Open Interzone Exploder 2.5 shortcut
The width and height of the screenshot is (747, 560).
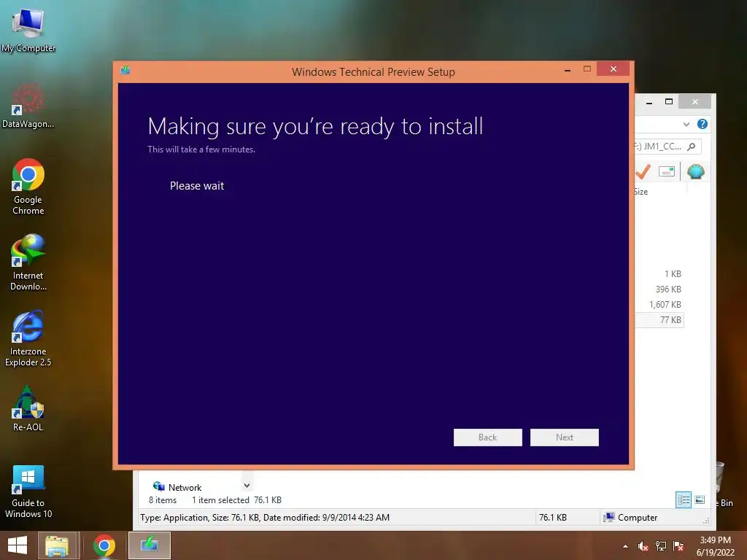(x=28, y=338)
